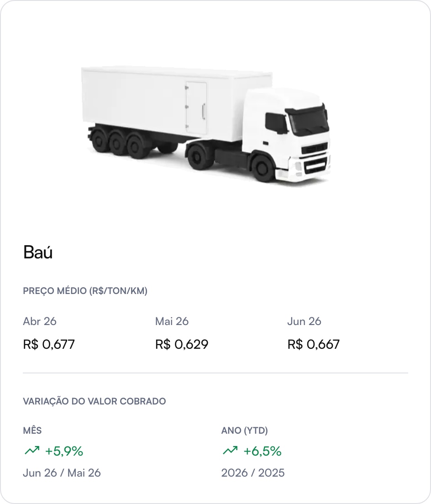Select the +6,5% yearly variation value
This screenshot has width=431, height=504.
coord(263,451)
